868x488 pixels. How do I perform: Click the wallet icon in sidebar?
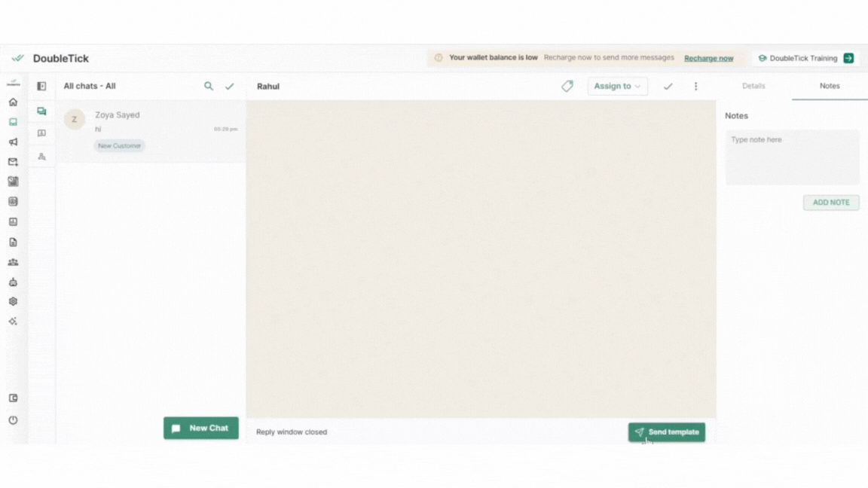click(13, 398)
